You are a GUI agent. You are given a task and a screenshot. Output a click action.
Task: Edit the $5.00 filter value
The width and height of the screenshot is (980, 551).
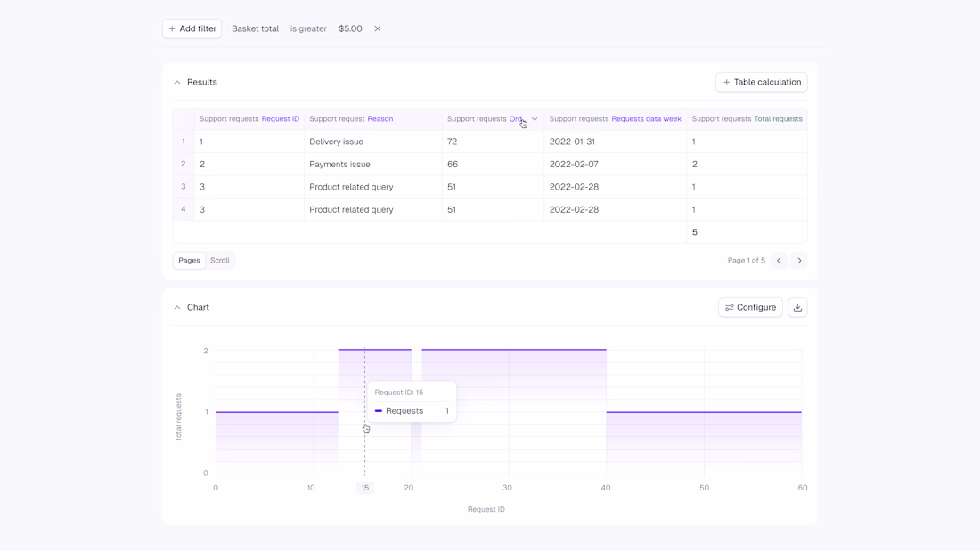pos(350,28)
